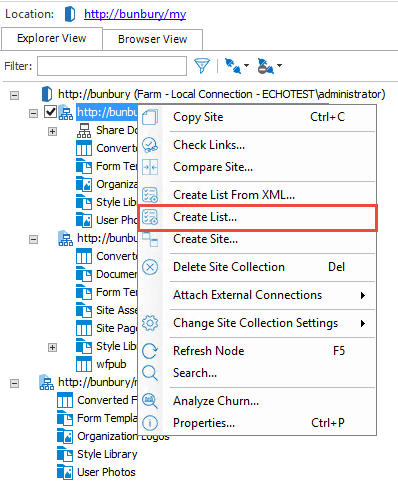Expand the Share Do subsite node
The width and height of the screenshot is (398, 486).
[x=52, y=131]
